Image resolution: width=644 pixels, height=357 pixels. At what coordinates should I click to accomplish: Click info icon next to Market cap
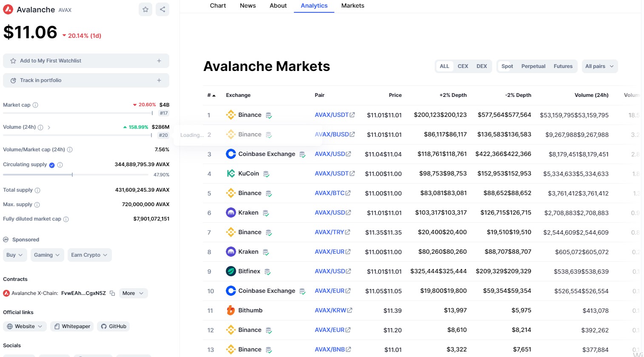tap(35, 105)
